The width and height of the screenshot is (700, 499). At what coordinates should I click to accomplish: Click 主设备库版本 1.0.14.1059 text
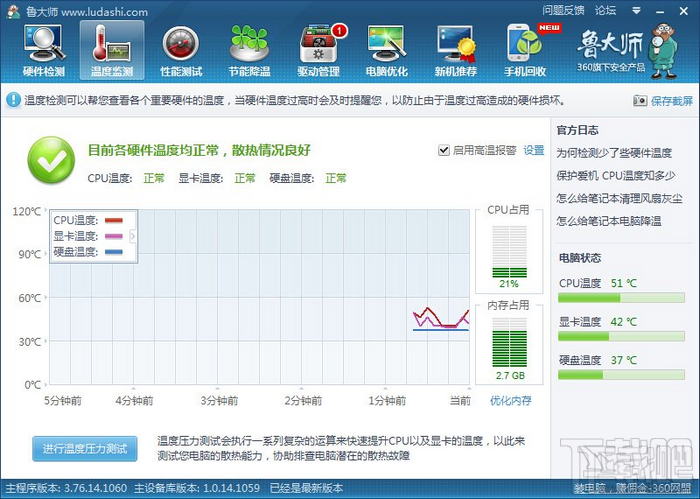point(197,488)
